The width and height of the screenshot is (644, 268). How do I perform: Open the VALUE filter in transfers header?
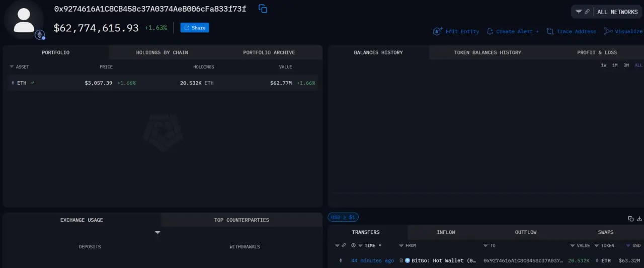(x=573, y=245)
